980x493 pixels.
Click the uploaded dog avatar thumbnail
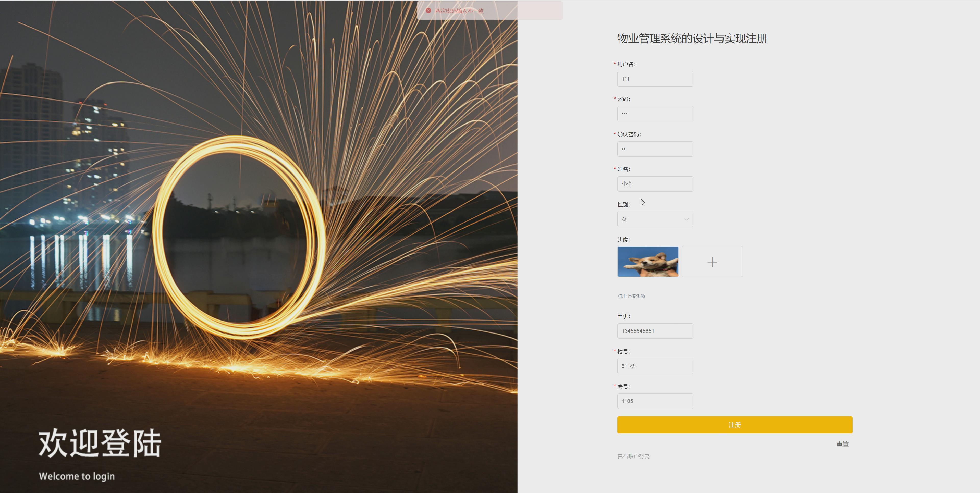647,262
